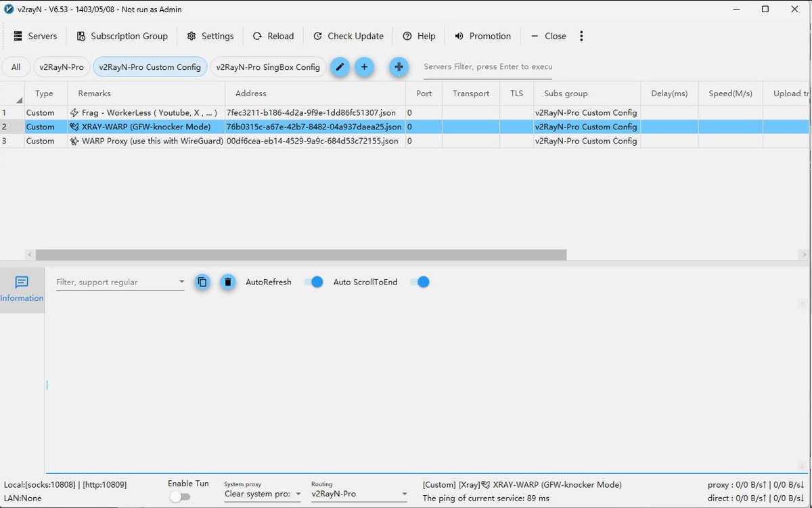Select the v2RayN-Pro SingBox Config tab

coord(268,67)
